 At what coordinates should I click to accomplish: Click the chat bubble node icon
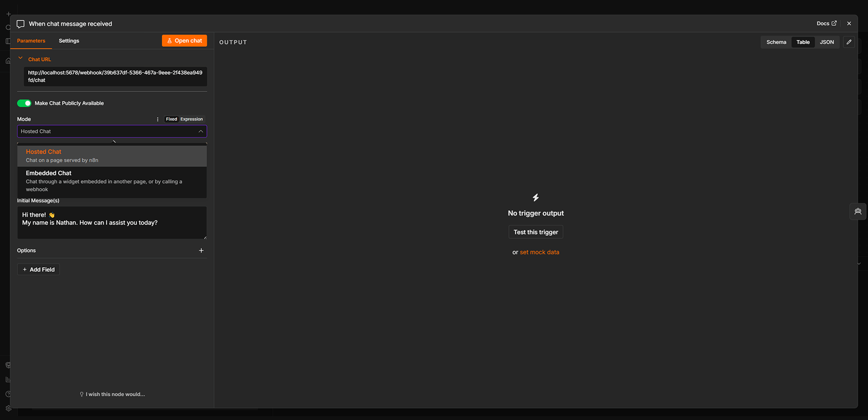[x=20, y=24]
